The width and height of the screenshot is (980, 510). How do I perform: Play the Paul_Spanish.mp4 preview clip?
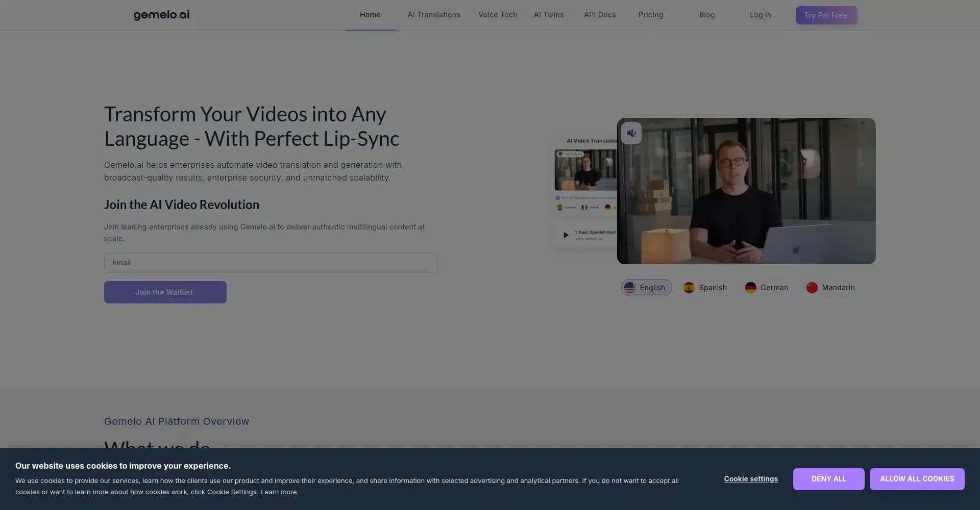pos(566,235)
